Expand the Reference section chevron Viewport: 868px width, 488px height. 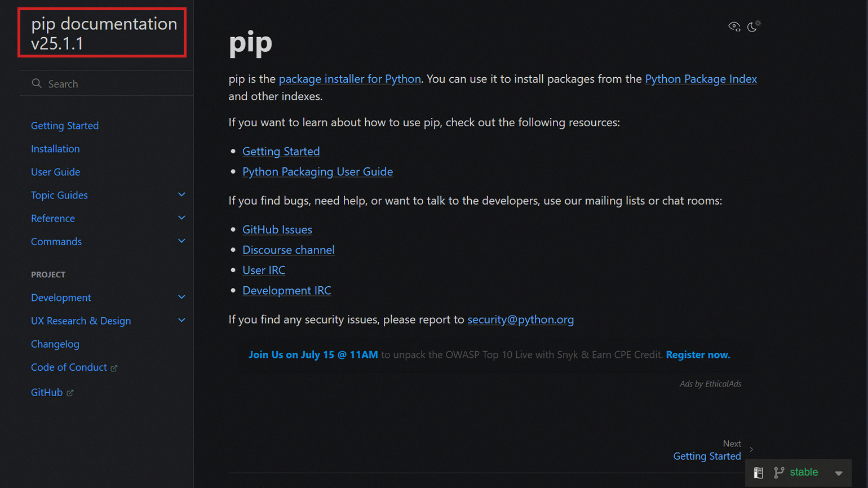point(181,218)
